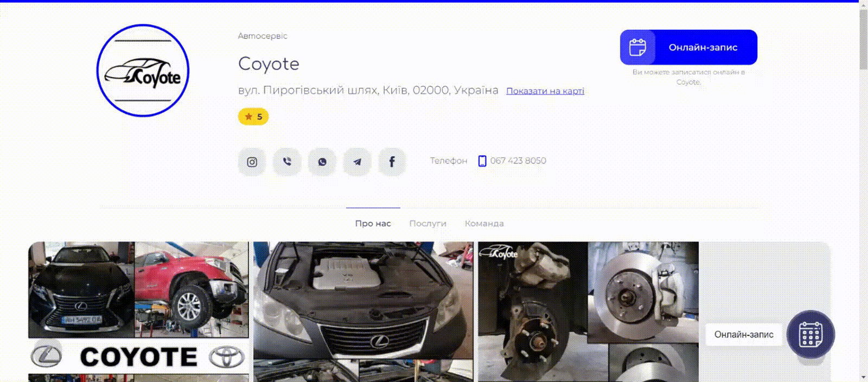Screen dimensions: 868x382
Task: Open the brake disc collage photo
Action: click(589, 312)
